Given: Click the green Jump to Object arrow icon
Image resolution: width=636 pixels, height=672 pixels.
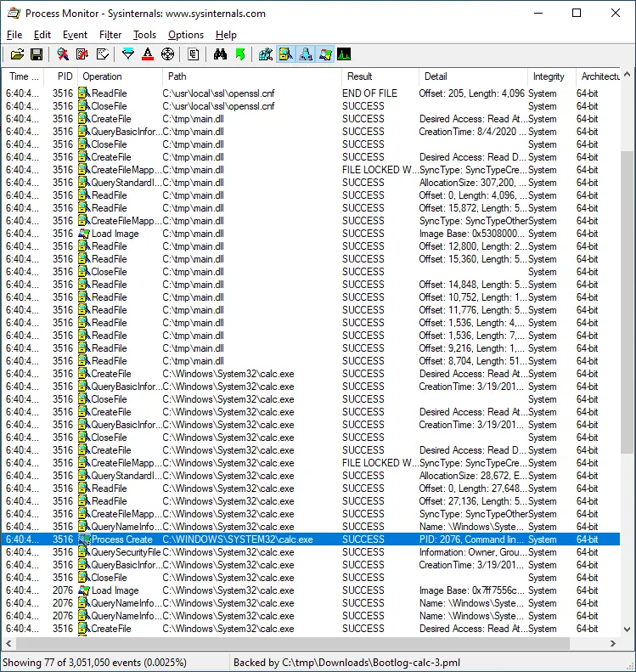Looking at the screenshot, I should [x=239, y=54].
